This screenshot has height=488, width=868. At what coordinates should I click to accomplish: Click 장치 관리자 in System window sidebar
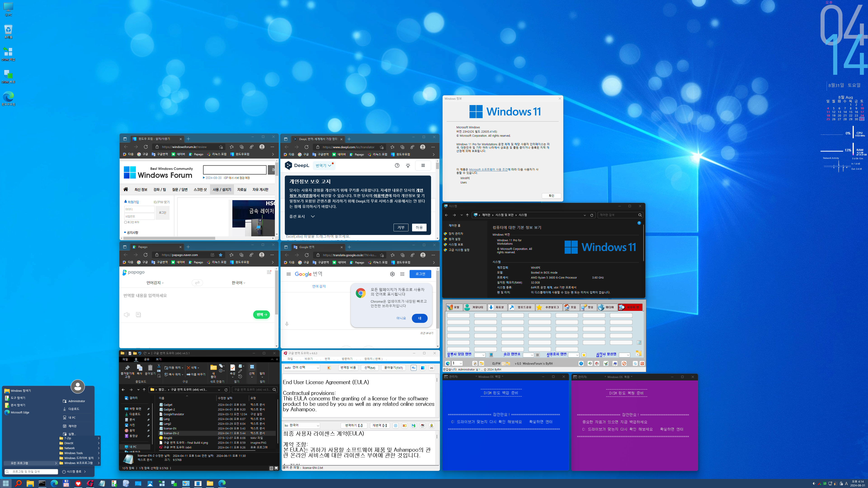455,234
